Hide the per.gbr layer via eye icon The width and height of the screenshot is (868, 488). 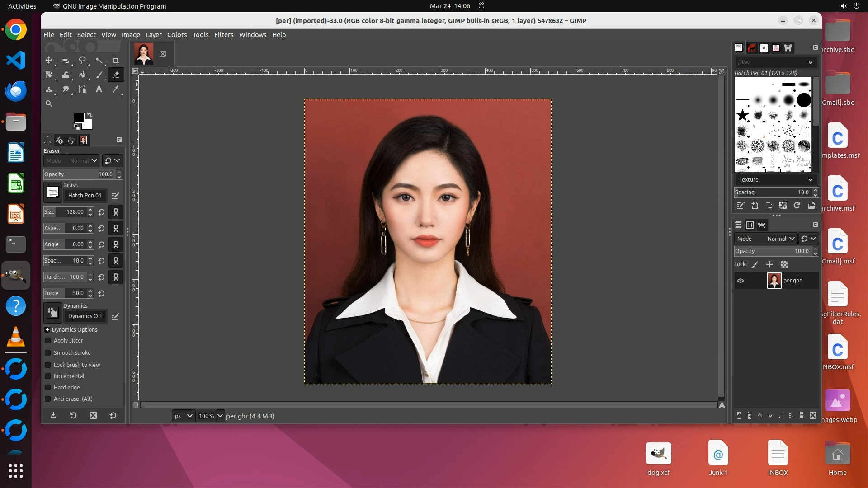pyautogui.click(x=741, y=281)
